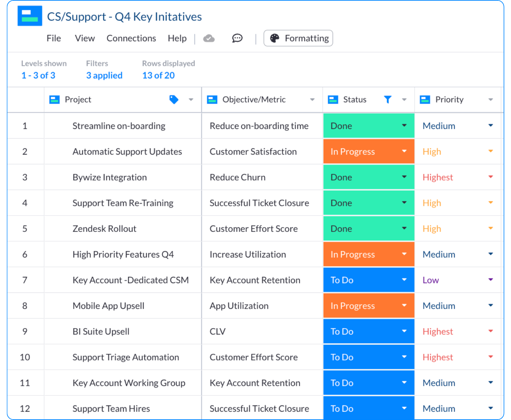This screenshot has width=511, height=420.
Task: Open Priority dropdown for Streamline on-boarding
Action: pyautogui.click(x=491, y=125)
